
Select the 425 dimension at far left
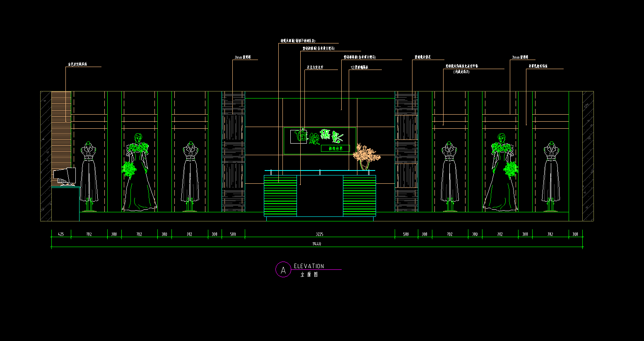pyautogui.click(x=61, y=234)
